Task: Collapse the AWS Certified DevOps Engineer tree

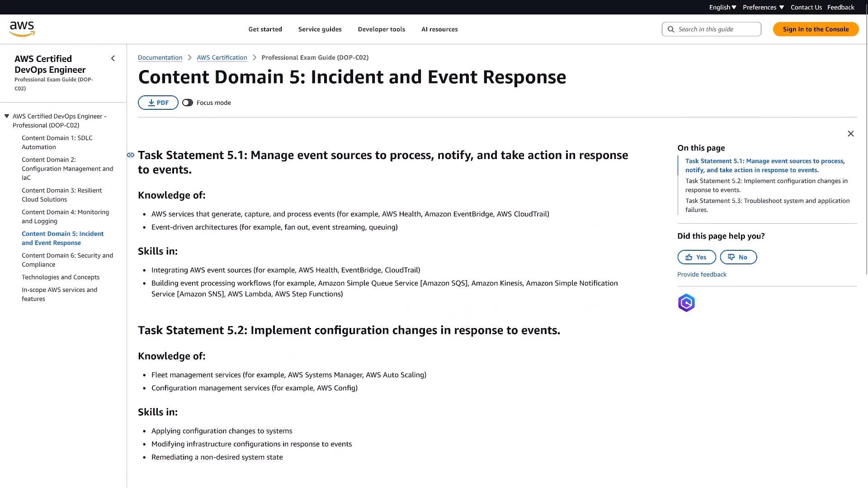Action: [7, 116]
